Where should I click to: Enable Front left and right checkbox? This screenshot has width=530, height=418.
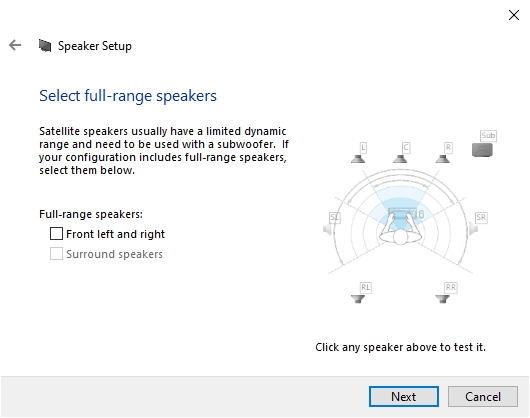click(x=56, y=233)
